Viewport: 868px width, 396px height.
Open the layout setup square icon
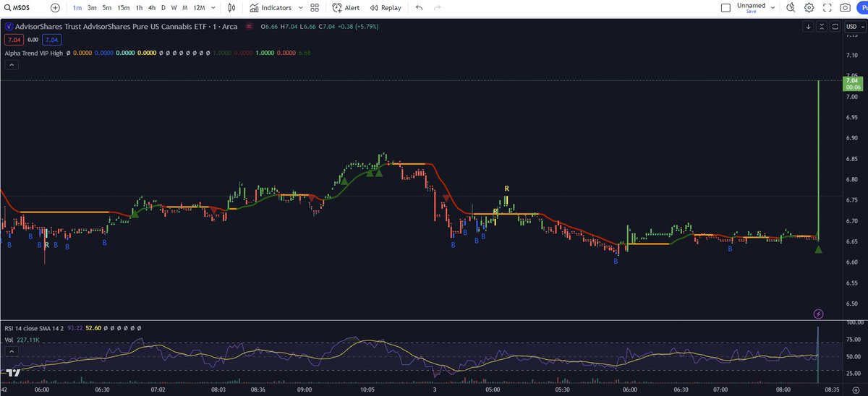pos(726,8)
